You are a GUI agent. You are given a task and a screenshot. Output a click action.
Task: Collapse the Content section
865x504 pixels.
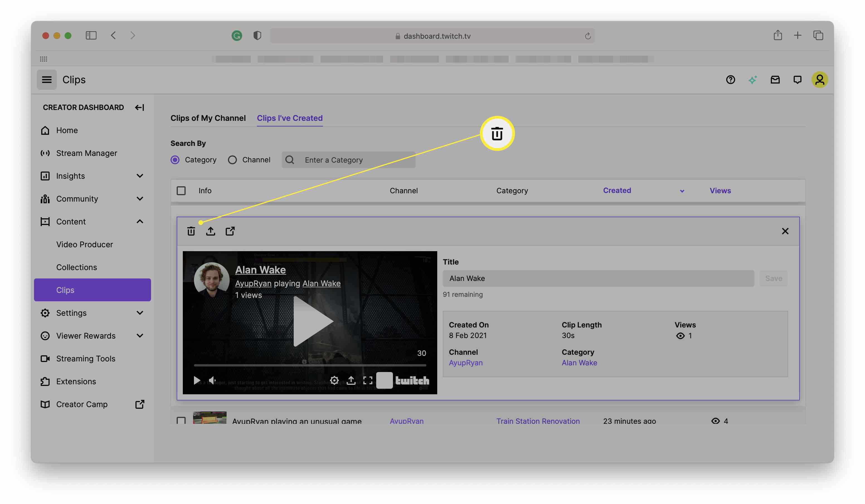point(140,222)
